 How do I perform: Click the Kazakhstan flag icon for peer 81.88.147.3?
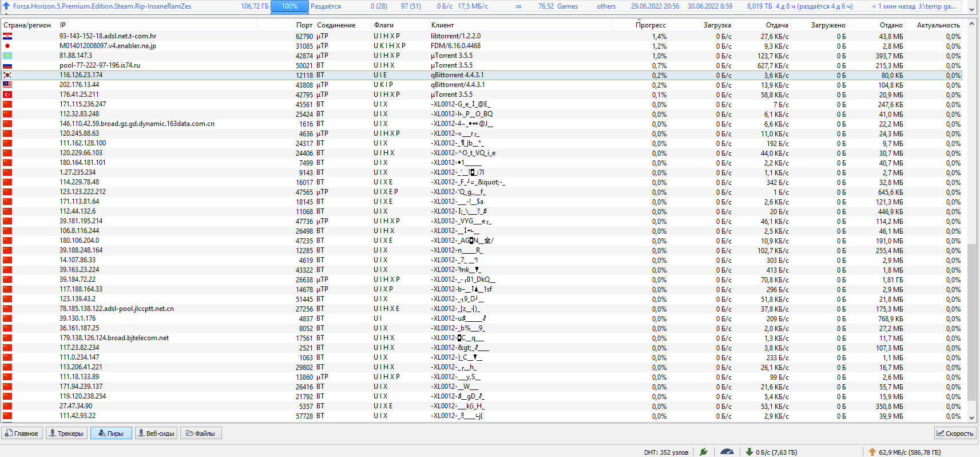pyautogui.click(x=7, y=56)
